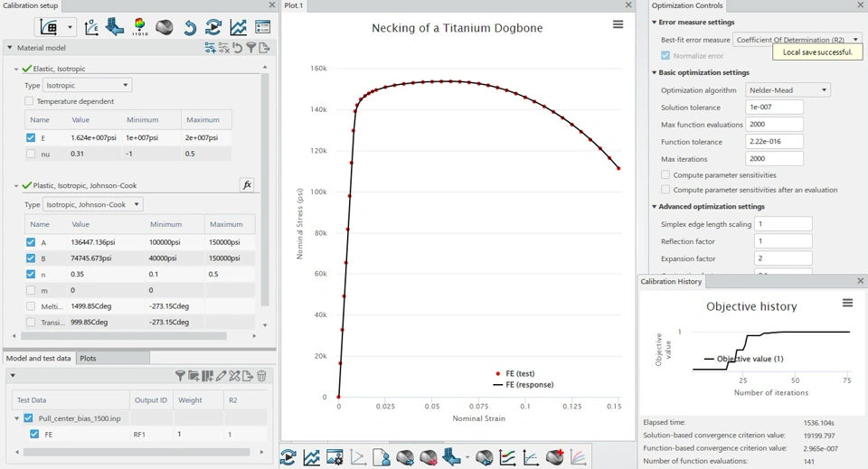Collapse the Pull_center_bias_1500.inp tree row
This screenshot has height=469, width=868.
(16, 418)
